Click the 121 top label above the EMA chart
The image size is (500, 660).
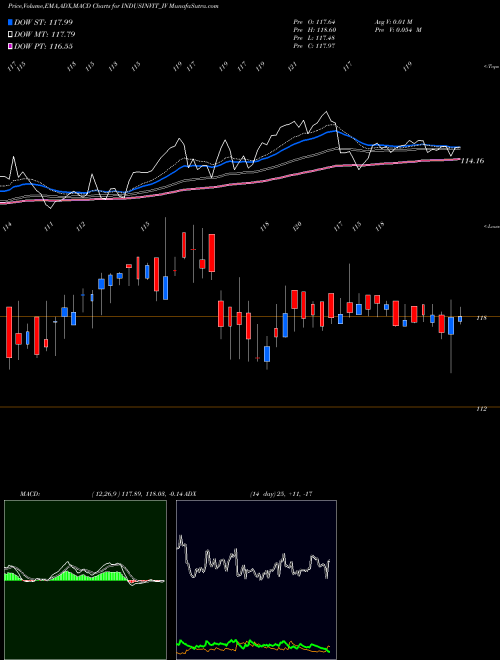[293, 66]
